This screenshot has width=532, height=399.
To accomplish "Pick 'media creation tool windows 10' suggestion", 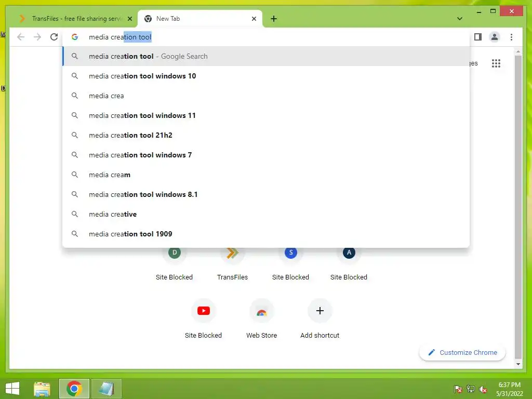I will tap(267, 76).
